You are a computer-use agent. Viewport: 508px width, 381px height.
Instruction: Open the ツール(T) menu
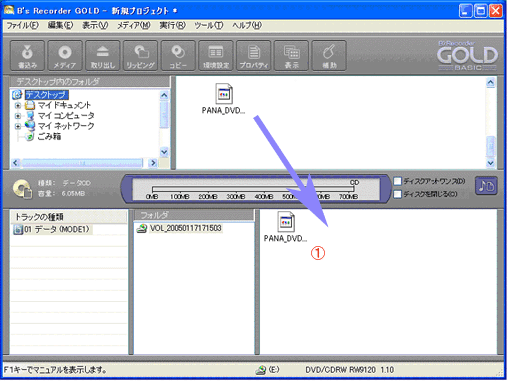[209, 25]
